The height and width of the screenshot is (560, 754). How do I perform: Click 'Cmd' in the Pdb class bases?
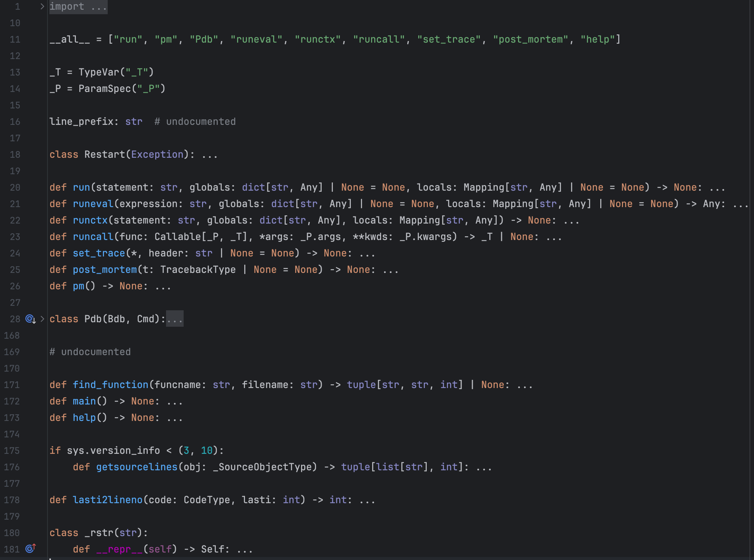[145, 319]
